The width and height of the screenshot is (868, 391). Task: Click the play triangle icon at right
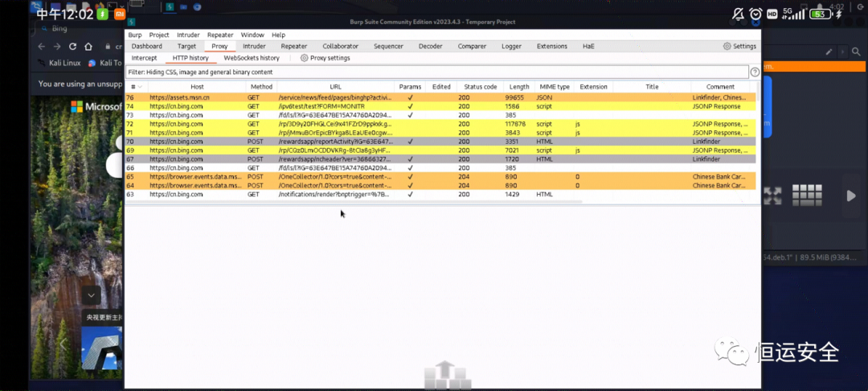pyautogui.click(x=851, y=195)
